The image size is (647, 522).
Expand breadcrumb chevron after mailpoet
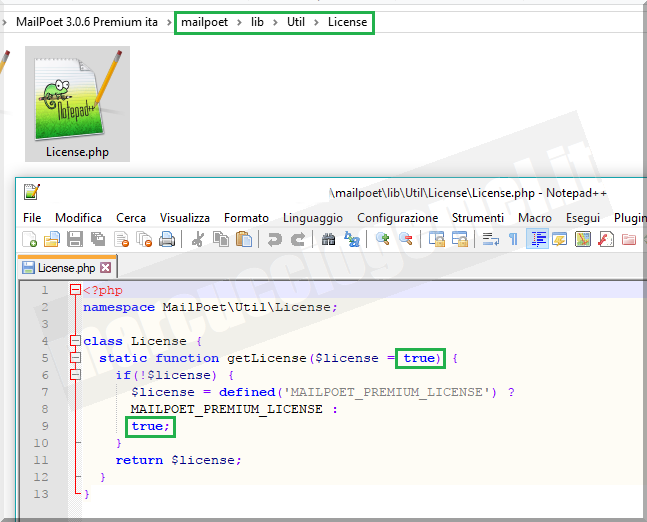click(x=239, y=22)
